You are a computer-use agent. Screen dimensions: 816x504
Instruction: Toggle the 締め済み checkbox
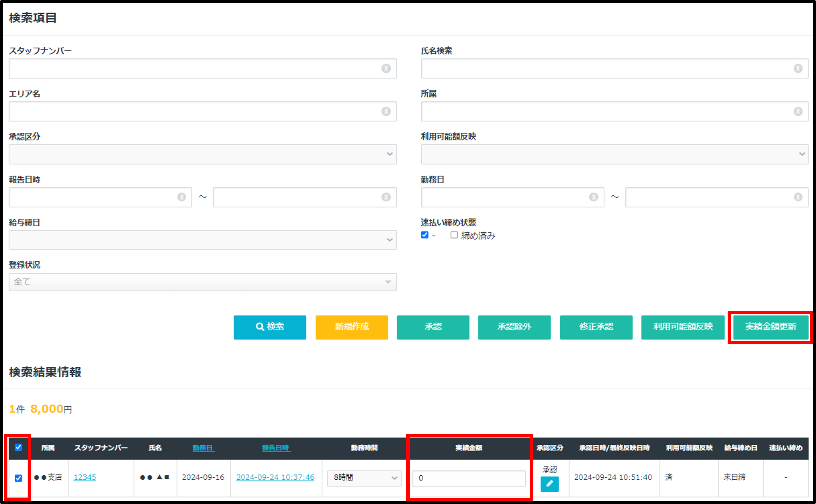coord(454,235)
